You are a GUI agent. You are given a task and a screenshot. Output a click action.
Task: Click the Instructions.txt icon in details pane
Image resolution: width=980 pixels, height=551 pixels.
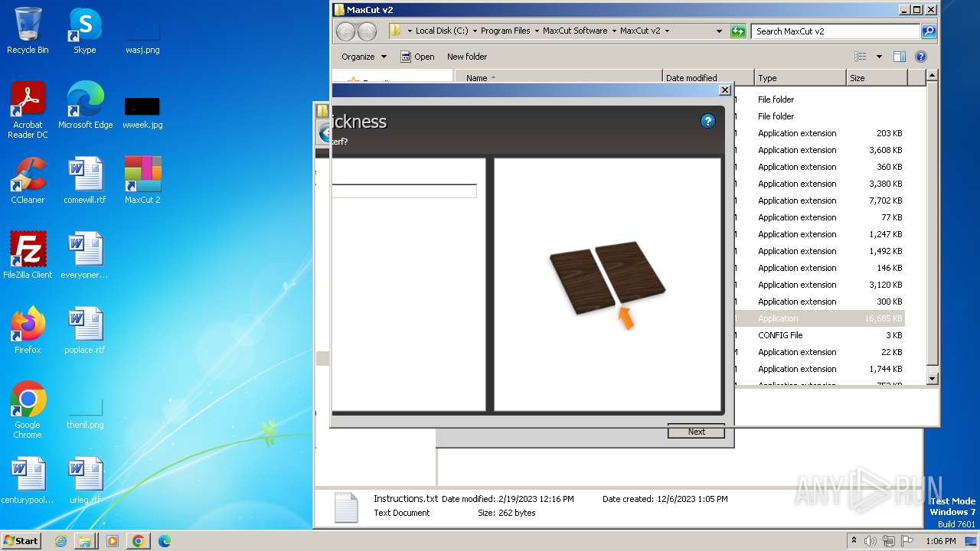coord(346,507)
